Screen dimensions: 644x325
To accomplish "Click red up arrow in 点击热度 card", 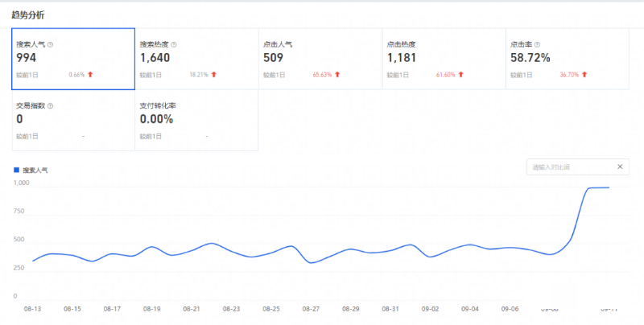I will pos(460,75).
